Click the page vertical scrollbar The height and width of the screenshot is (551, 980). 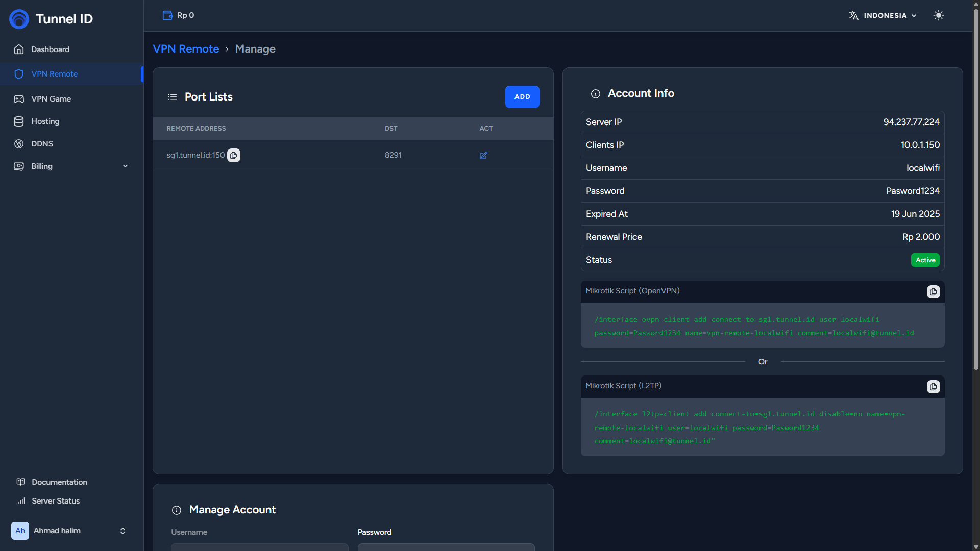(x=976, y=189)
